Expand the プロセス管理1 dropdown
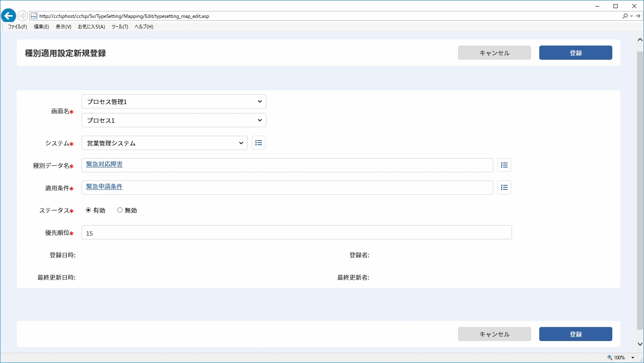 pos(174,102)
